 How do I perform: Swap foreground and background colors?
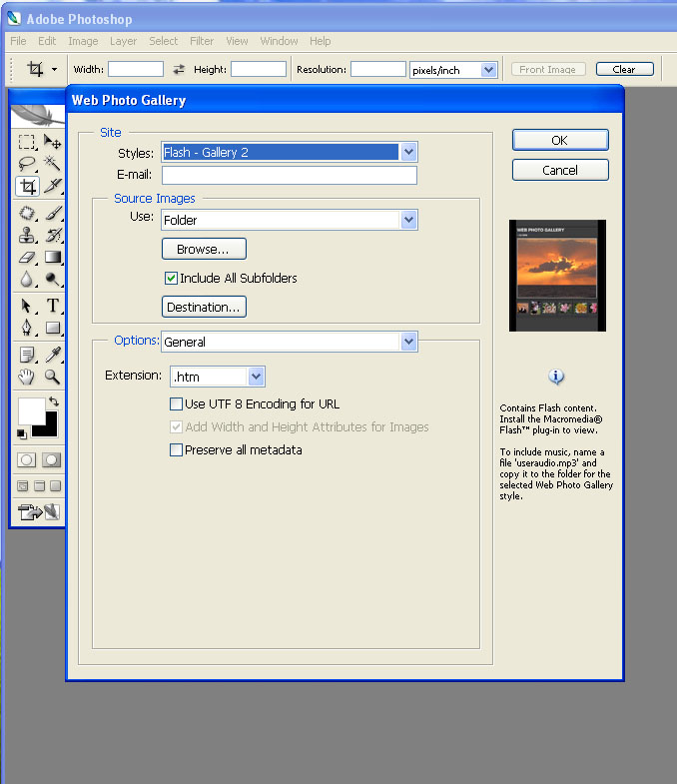pyautogui.click(x=54, y=401)
